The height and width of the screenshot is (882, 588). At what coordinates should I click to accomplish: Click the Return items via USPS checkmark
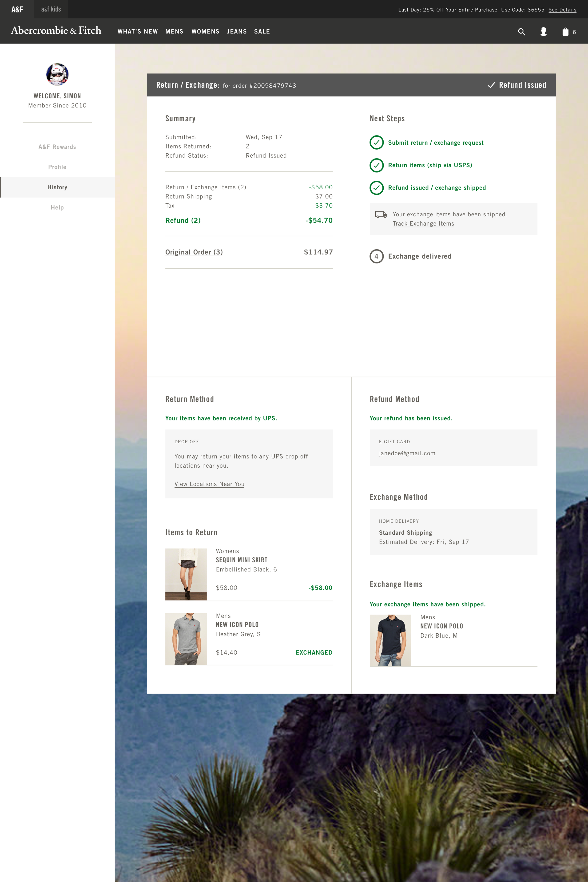tap(377, 165)
